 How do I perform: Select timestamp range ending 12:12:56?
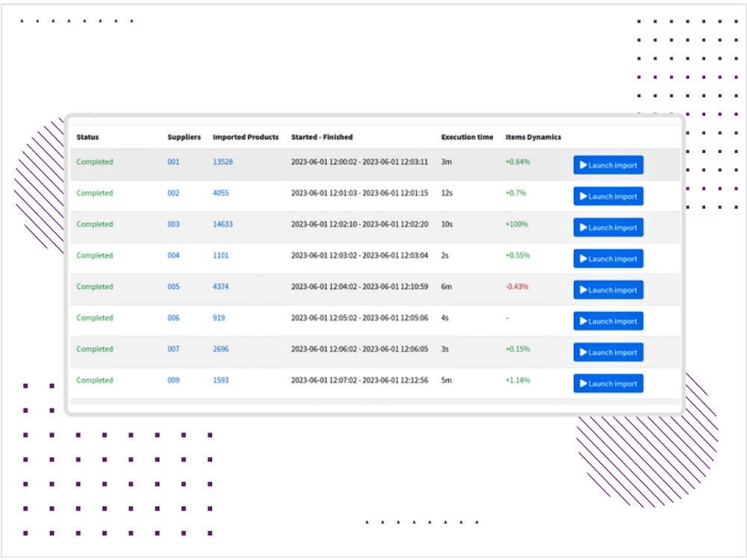(x=360, y=380)
